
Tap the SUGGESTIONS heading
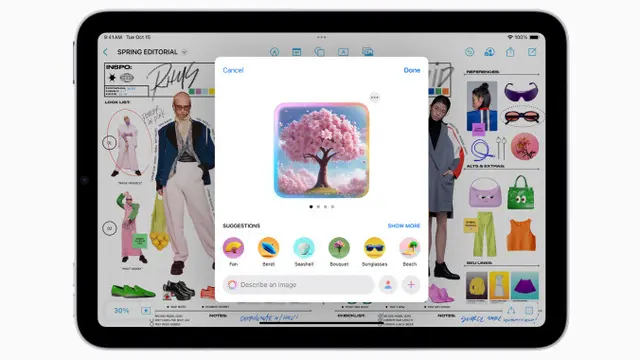pos(241,226)
